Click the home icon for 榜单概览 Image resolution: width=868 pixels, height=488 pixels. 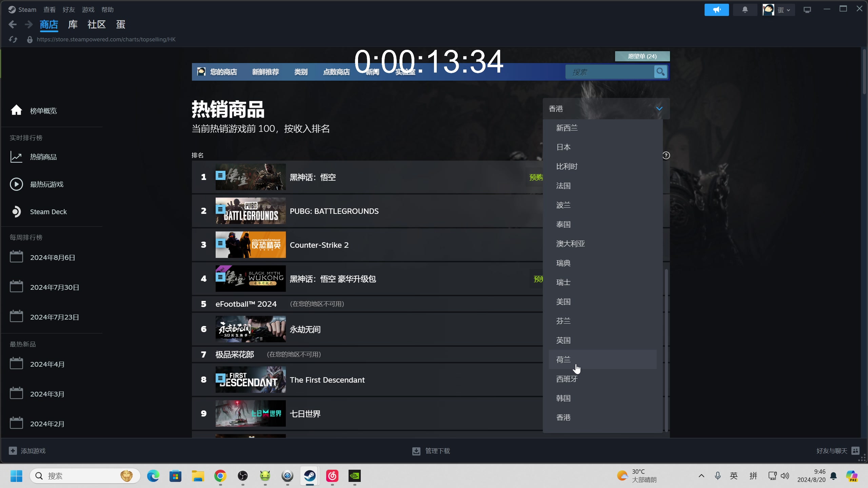coord(16,110)
